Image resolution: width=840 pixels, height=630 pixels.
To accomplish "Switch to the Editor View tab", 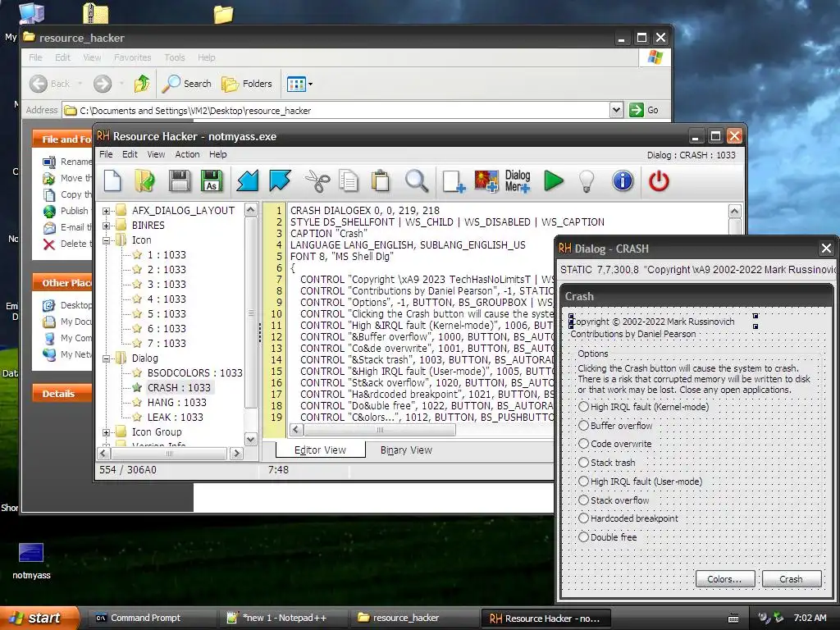I will click(321, 450).
